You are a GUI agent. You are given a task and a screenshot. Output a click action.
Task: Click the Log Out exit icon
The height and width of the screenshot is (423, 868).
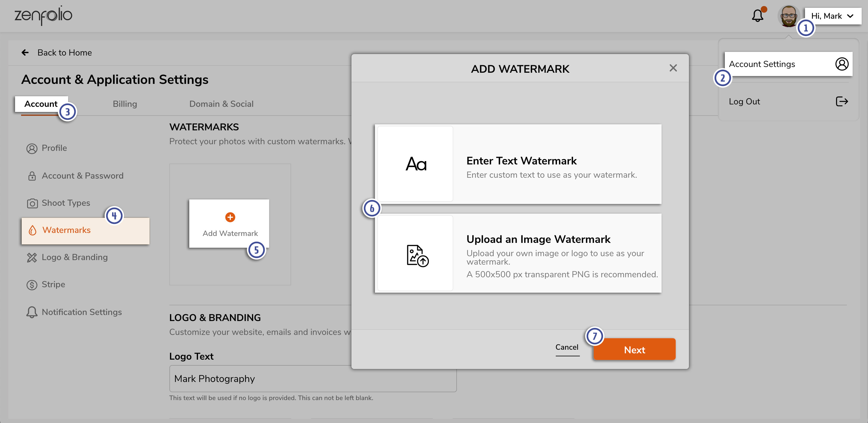[x=842, y=101]
